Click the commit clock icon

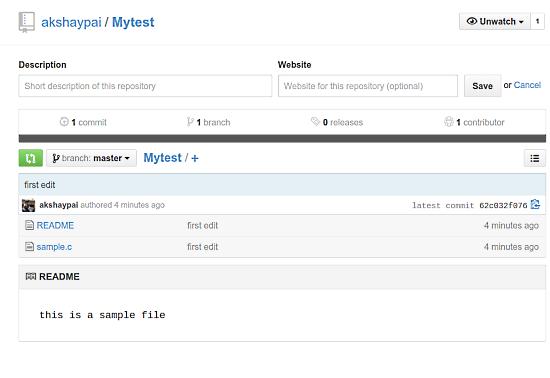64,122
